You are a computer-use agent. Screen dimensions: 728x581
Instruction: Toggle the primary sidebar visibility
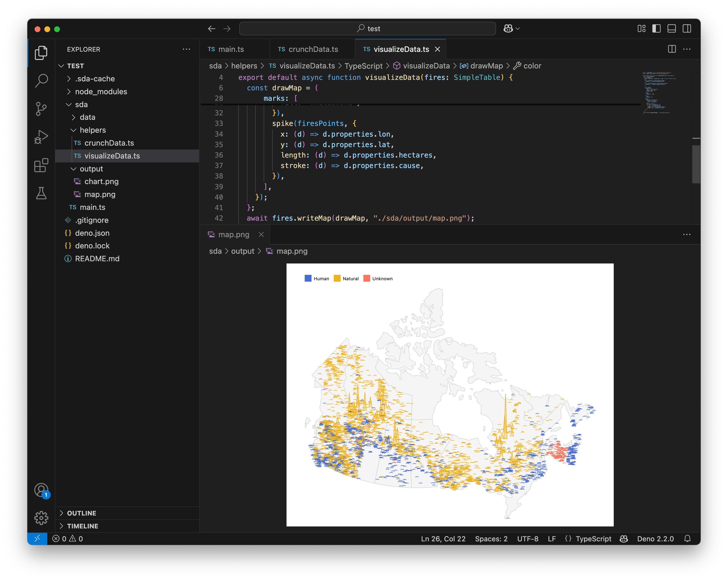click(656, 29)
